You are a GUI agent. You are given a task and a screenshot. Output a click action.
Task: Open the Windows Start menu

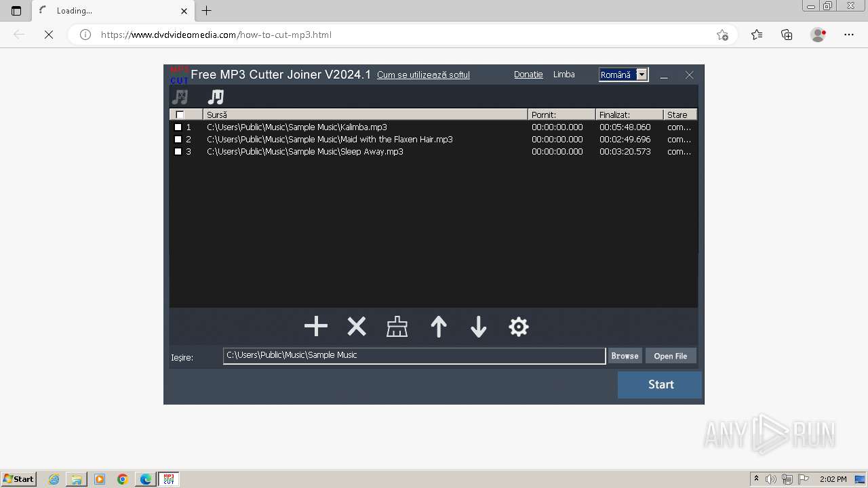(19, 479)
